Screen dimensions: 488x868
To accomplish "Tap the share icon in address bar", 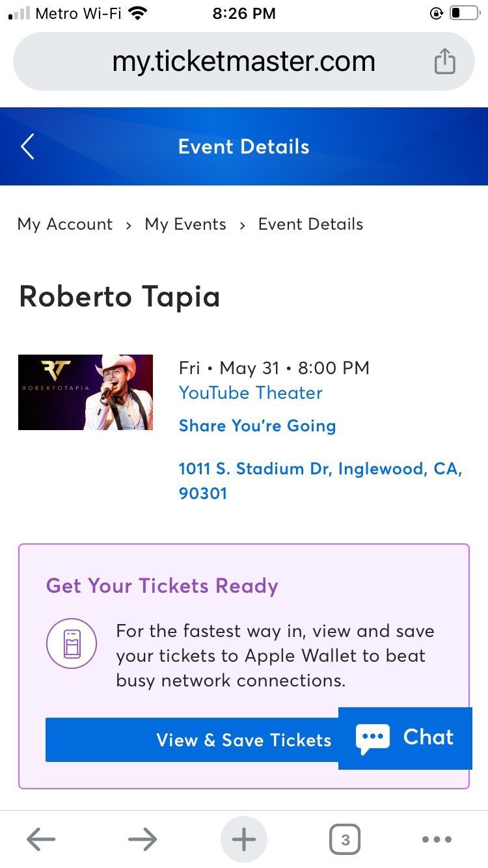I will (x=444, y=62).
